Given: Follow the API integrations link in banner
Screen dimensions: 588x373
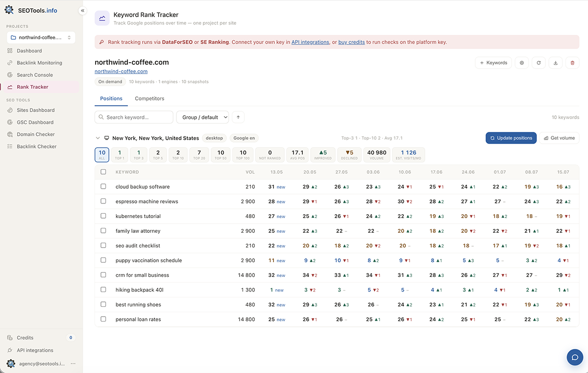Looking at the screenshot, I should 310,42.
